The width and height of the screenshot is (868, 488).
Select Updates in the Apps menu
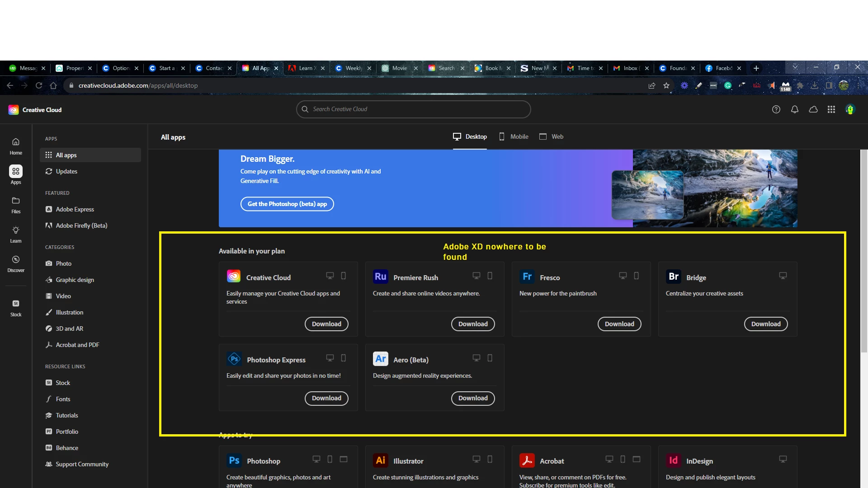click(66, 171)
